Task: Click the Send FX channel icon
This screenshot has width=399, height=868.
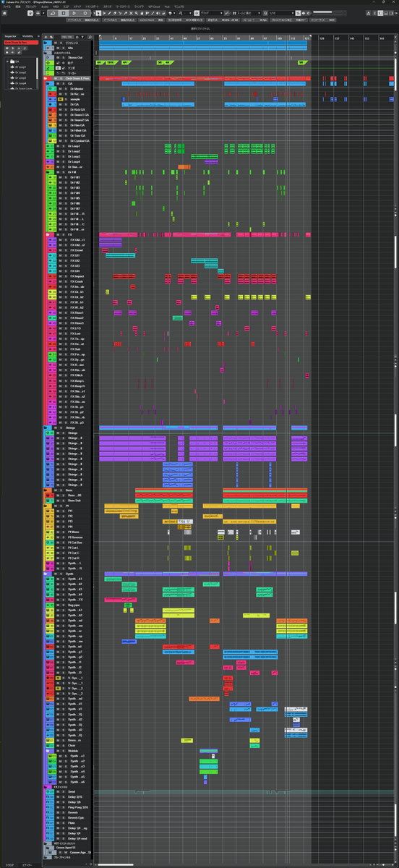Action: [x=51, y=791]
